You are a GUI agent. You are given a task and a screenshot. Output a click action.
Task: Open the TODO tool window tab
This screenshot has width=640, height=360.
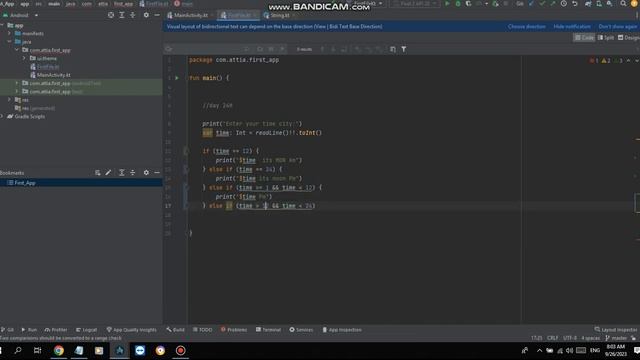click(x=202, y=330)
